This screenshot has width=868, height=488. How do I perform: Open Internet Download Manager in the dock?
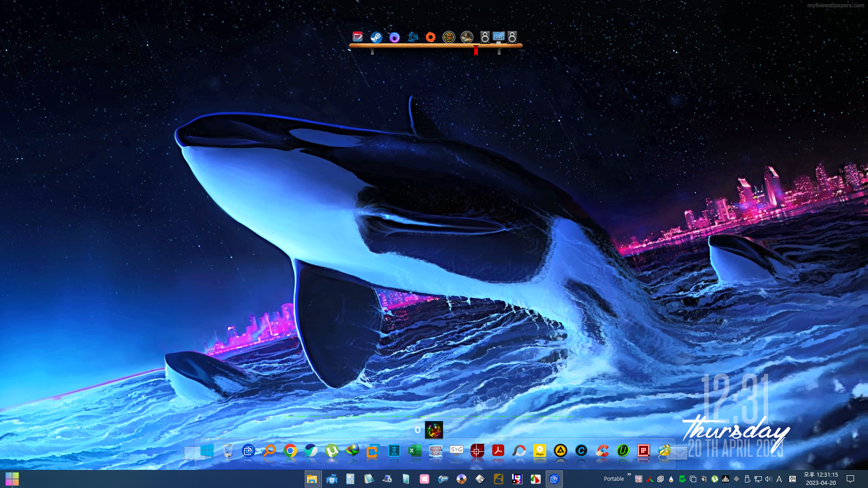coord(353,450)
